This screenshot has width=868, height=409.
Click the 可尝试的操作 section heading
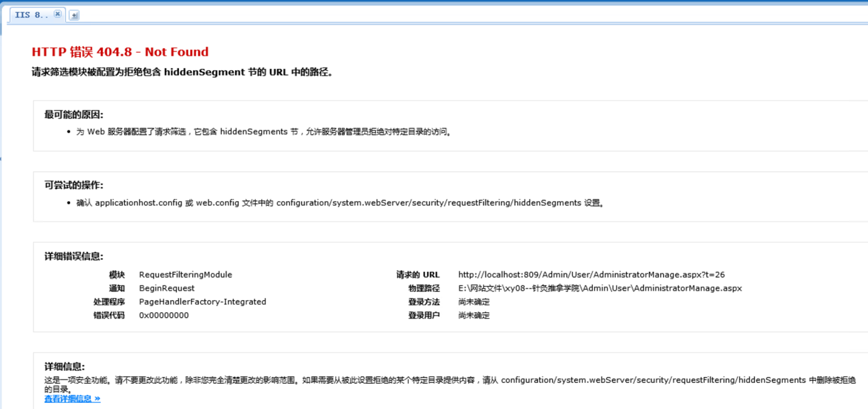coord(74,185)
